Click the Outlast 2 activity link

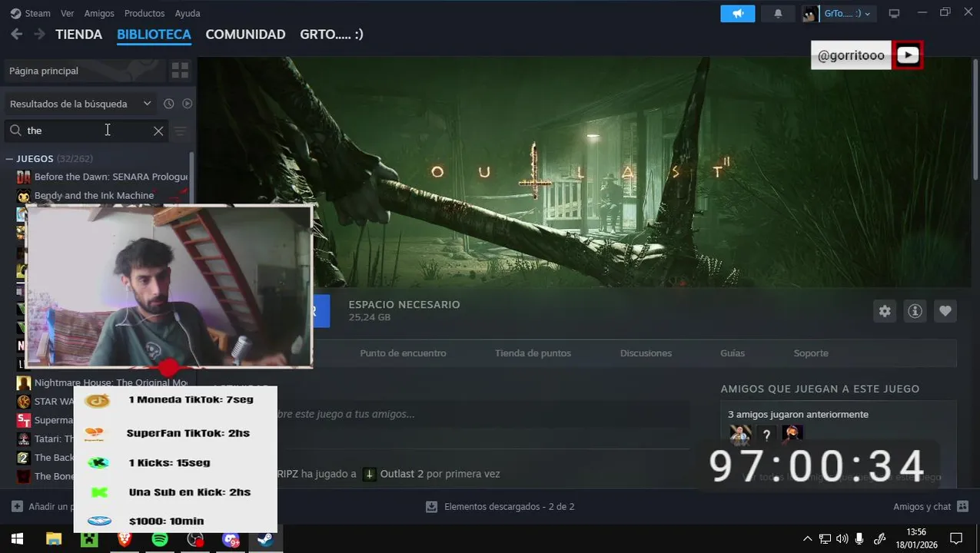(402, 474)
